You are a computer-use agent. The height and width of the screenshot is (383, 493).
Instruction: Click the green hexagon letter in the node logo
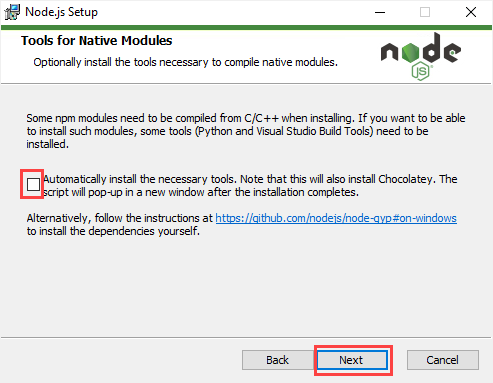(x=410, y=52)
